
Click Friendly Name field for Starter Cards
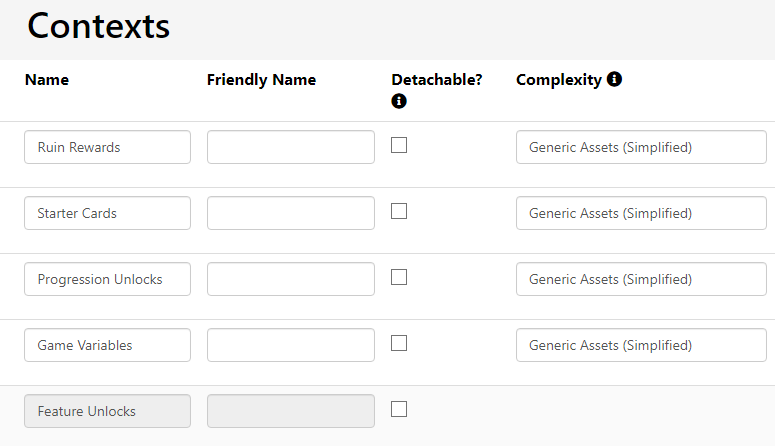pyautogui.click(x=290, y=213)
